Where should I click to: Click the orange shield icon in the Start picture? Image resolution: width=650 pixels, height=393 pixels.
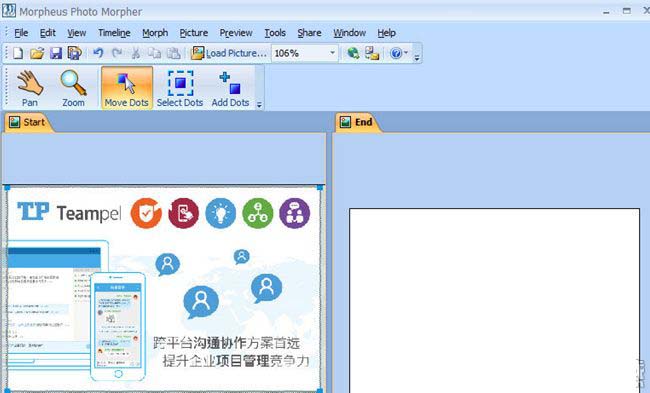(146, 213)
